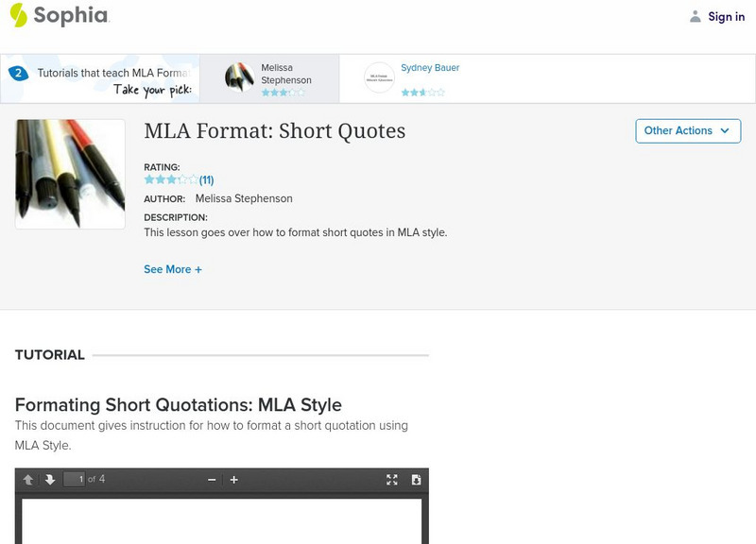Expand description with See More +
The image size is (756, 544).
173,269
